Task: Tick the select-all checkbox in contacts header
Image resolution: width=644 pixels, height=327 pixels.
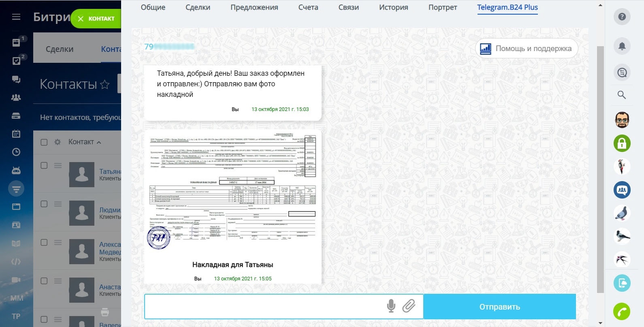Action: coord(44,142)
